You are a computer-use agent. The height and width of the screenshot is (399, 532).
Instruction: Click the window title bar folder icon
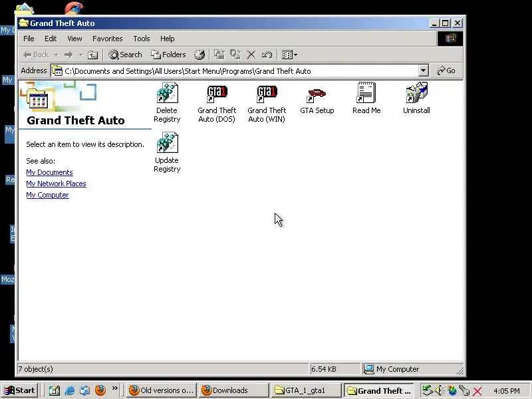24,23
